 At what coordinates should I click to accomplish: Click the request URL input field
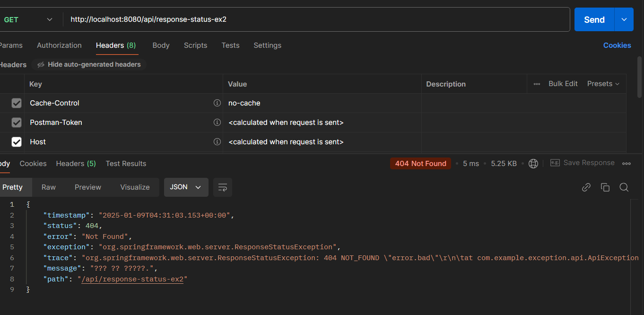[x=317, y=19]
